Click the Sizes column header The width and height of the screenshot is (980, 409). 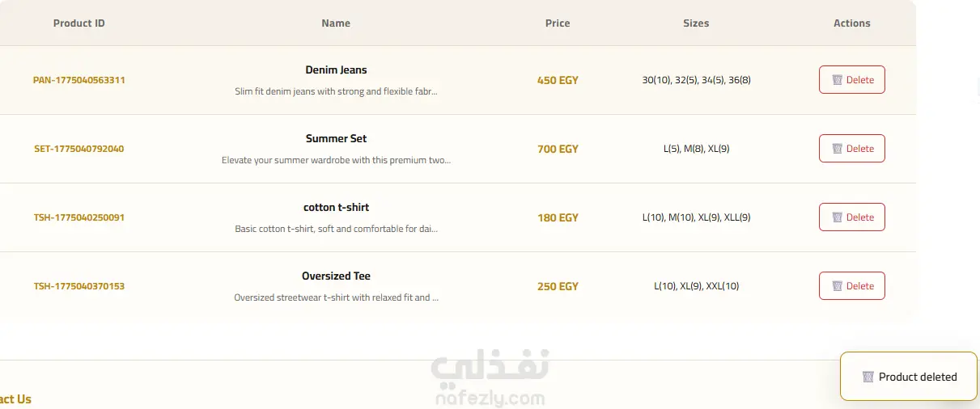tap(696, 23)
